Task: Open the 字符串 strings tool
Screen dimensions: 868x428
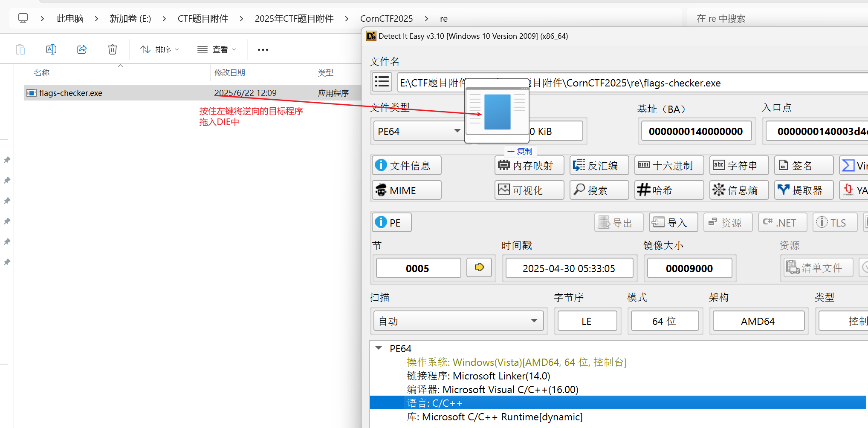Action: [739, 165]
